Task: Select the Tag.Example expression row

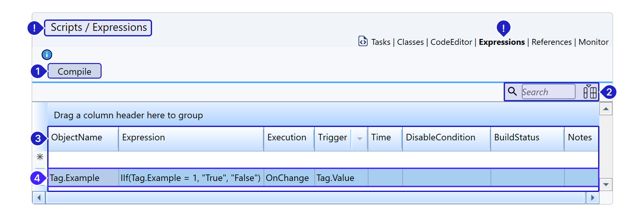Action: [x=190, y=178]
